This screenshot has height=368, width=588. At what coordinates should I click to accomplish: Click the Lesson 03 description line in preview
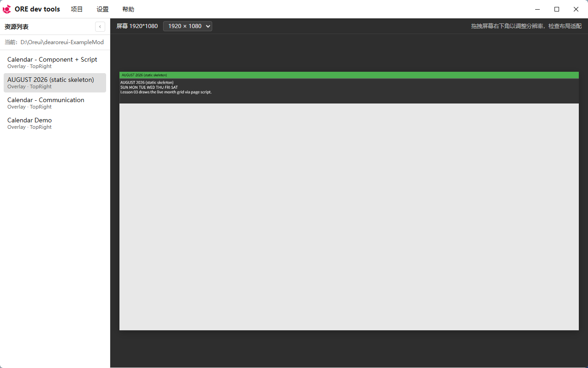166,92
